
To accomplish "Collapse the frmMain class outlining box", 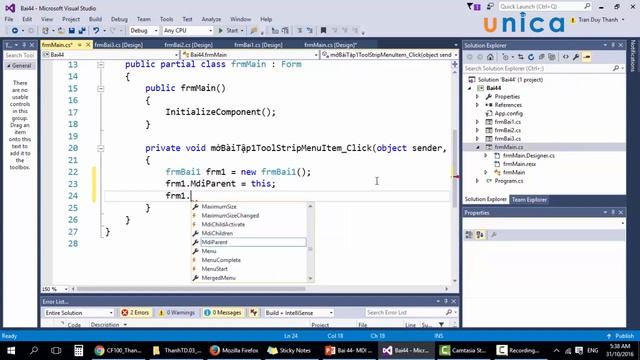I will click(x=100, y=64).
